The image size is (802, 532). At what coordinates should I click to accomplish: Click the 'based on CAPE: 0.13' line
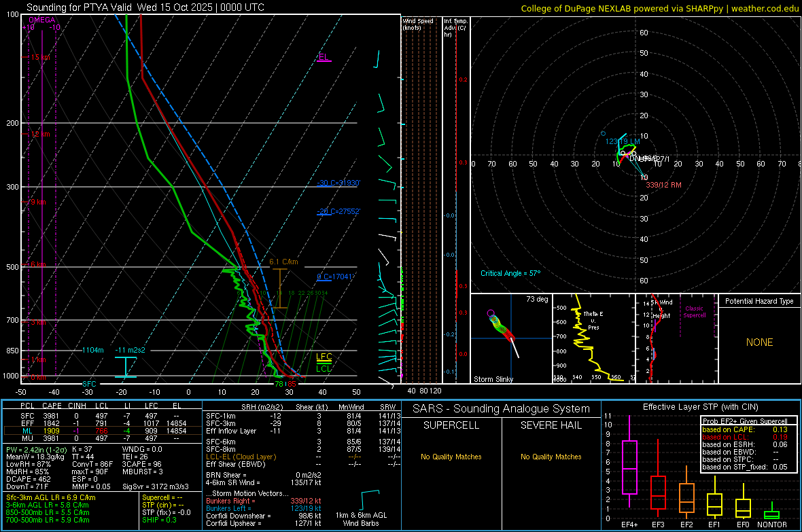click(x=745, y=429)
